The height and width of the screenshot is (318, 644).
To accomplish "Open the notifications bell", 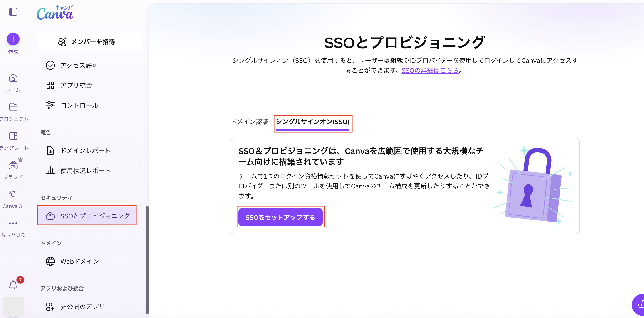I will coord(13,285).
